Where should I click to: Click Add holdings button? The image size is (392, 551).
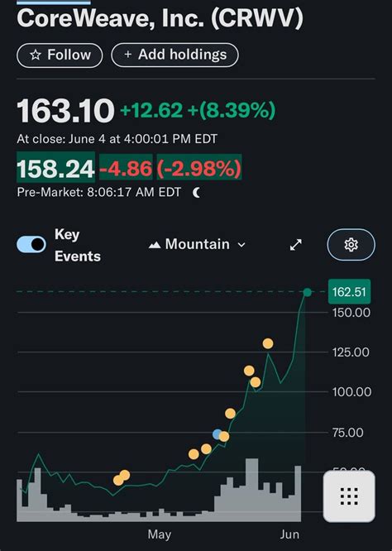175,55
